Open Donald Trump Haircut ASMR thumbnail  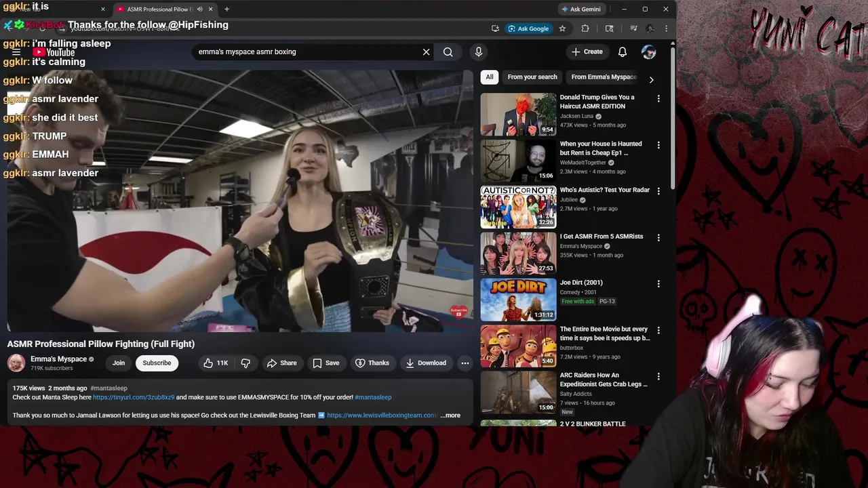coord(518,115)
